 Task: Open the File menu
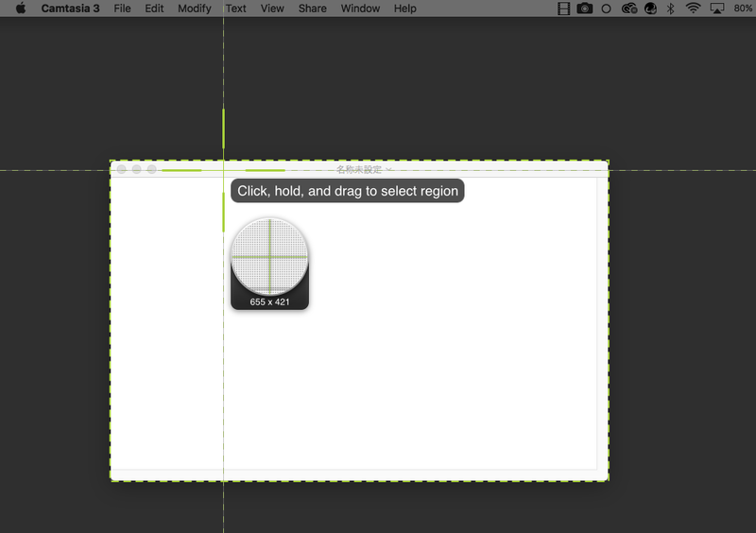122,9
